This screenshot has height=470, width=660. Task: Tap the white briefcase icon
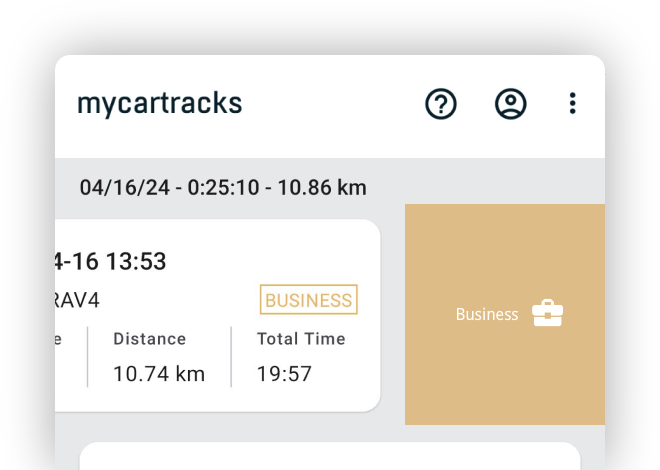pos(547,313)
